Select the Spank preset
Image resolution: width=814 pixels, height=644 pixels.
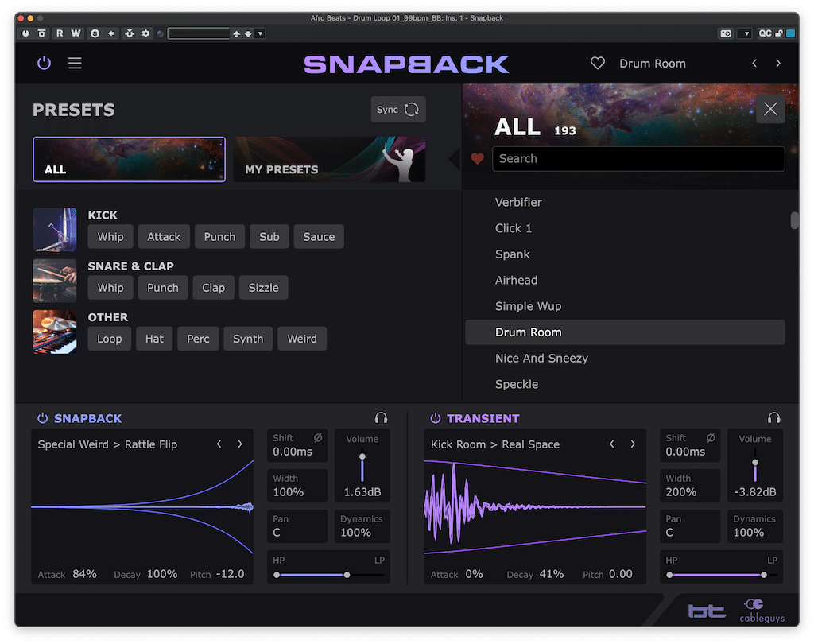(x=625, y=254)
